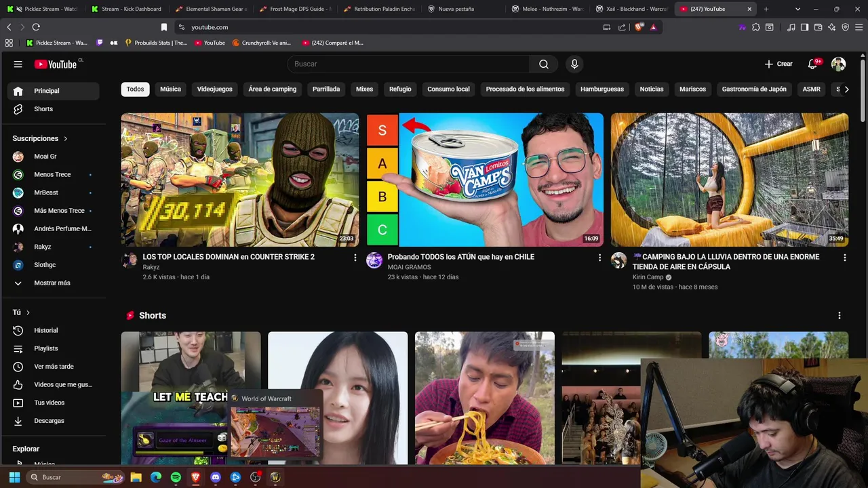Open the Shorts section options menu
Viewport: 868px width, 488px height.
pos(839,316)
